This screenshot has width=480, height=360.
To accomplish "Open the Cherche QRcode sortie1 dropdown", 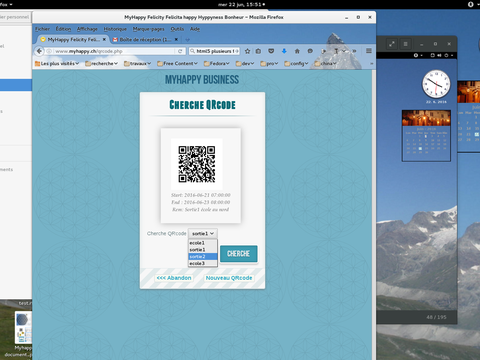I will (203, 233).
